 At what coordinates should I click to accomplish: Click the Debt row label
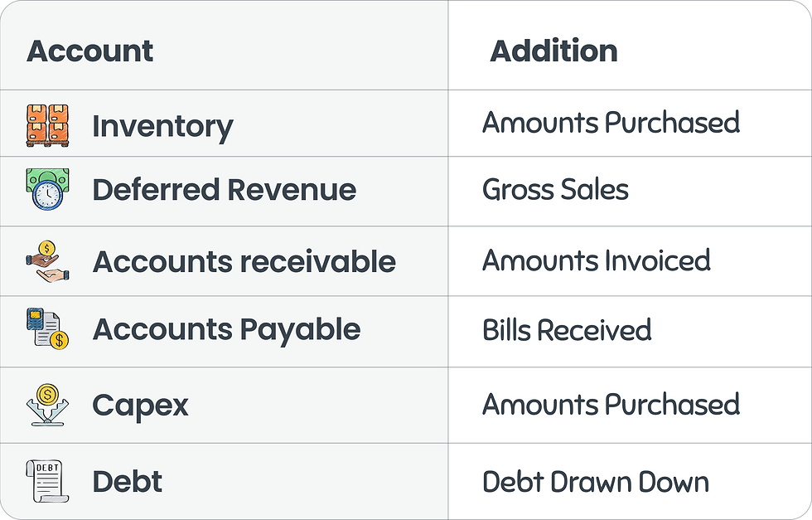pos(127,482)
